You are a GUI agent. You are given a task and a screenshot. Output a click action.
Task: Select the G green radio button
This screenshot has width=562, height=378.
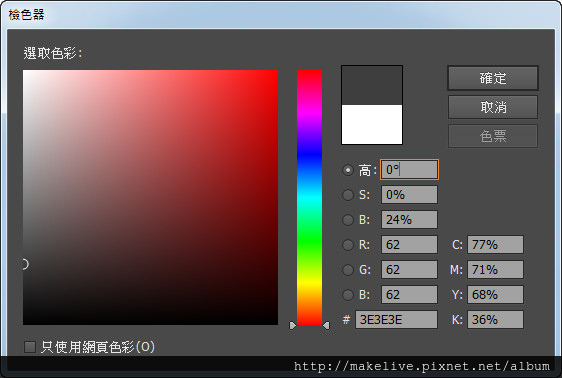(348, 270)
